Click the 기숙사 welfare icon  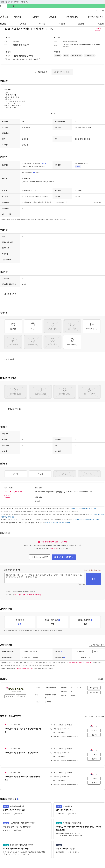click(x=33, y=326)
